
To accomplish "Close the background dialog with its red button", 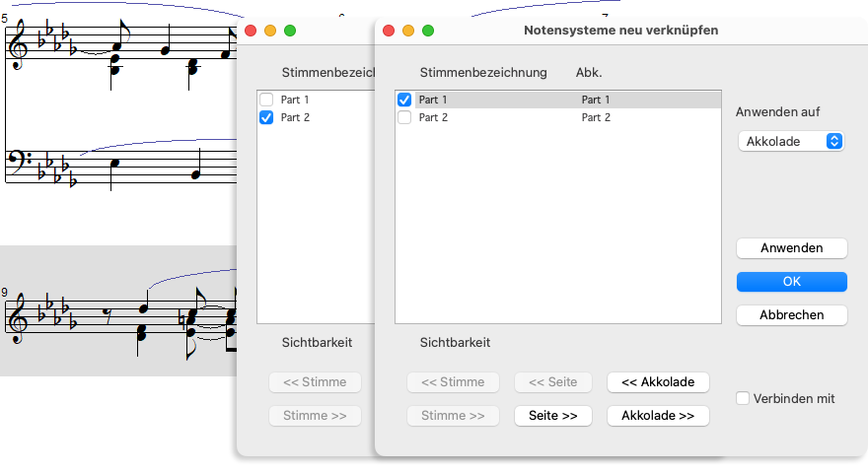I will point(251,31).
